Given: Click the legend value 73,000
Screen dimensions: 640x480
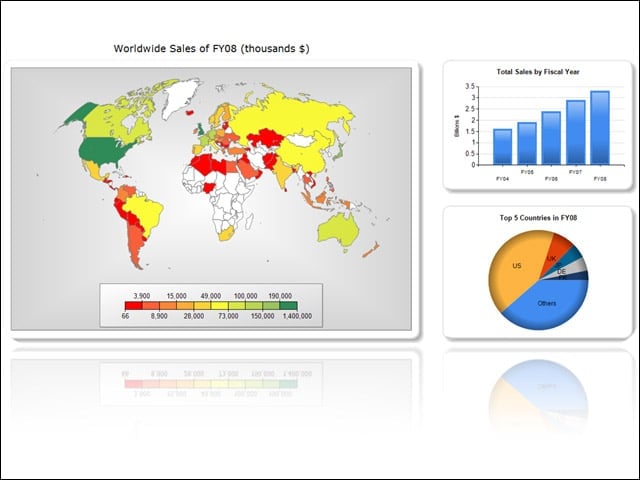Looking at the screenshot, I should (x=228, y=316).
